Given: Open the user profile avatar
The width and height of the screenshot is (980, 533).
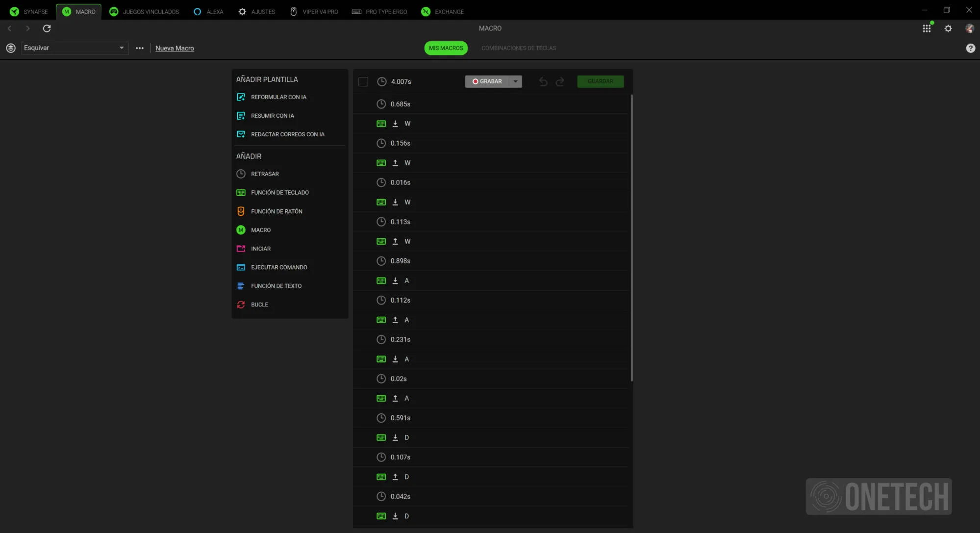Looking at the screenshot, I should (x=970, y=28).
